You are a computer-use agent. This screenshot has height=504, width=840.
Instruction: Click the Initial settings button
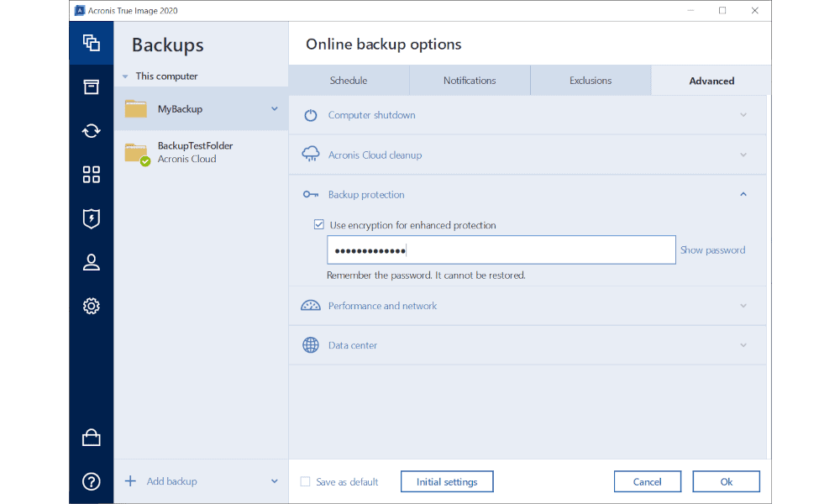[447, 481]
